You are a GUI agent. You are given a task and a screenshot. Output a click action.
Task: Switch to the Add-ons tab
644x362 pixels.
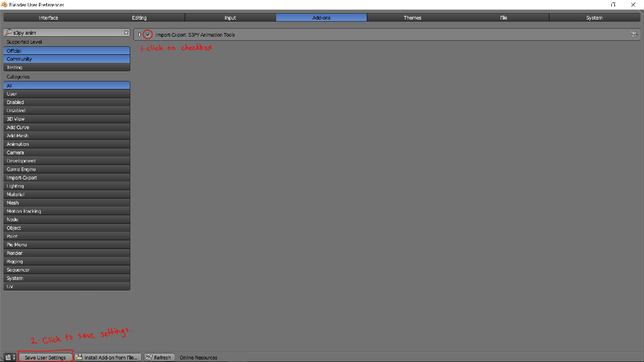(x=321, y=18)
